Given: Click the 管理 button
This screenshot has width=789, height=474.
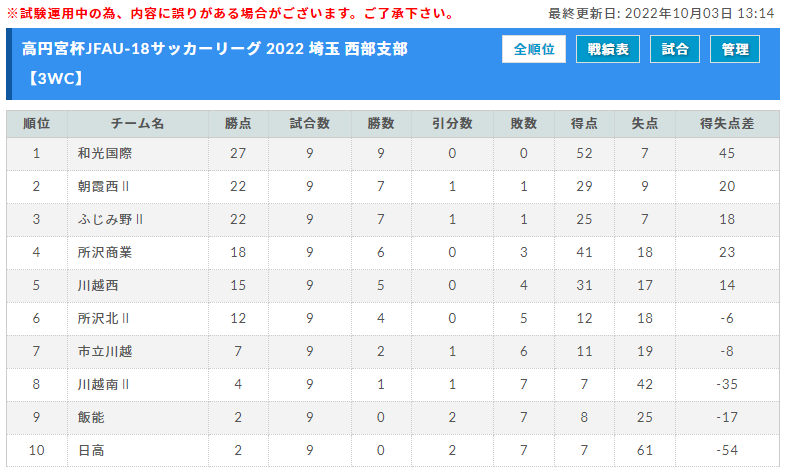Looking at the screenshot, I should (x=735, y=49).
